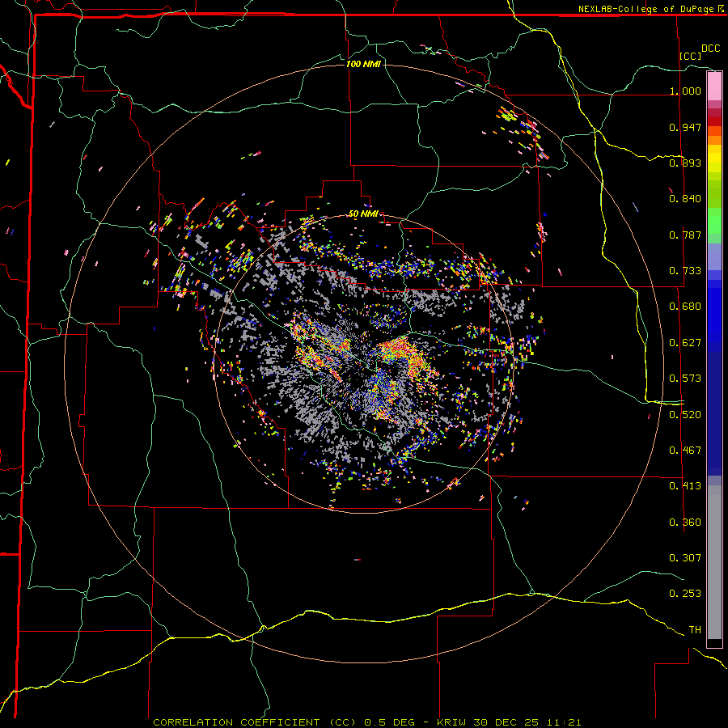Viewport: 728px width, 728px height.
Task: Click the 0.947 scale value
Action: (685, 127)
